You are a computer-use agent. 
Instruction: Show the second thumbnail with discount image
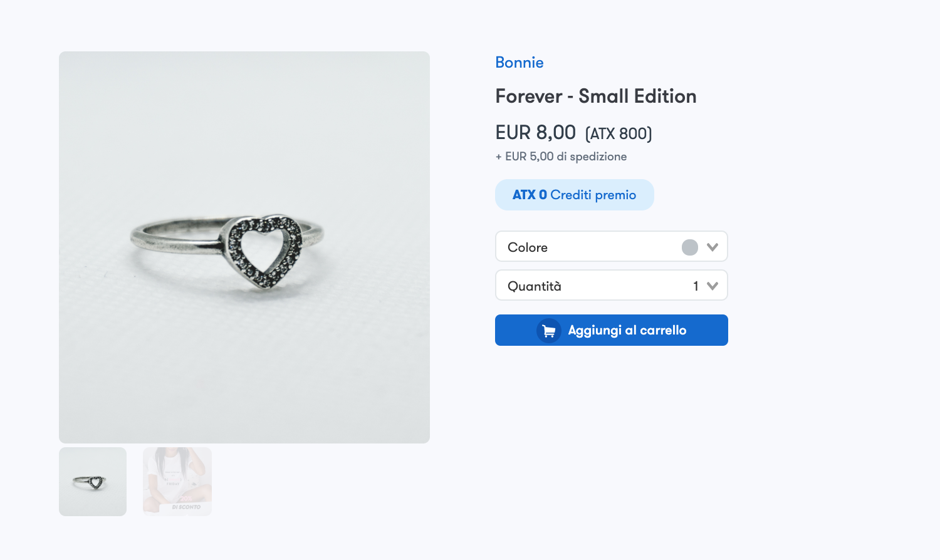(177, 482)
